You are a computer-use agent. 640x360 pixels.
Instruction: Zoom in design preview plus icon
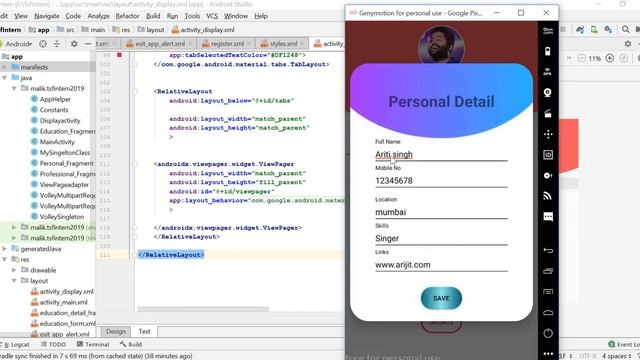[609, 58]
